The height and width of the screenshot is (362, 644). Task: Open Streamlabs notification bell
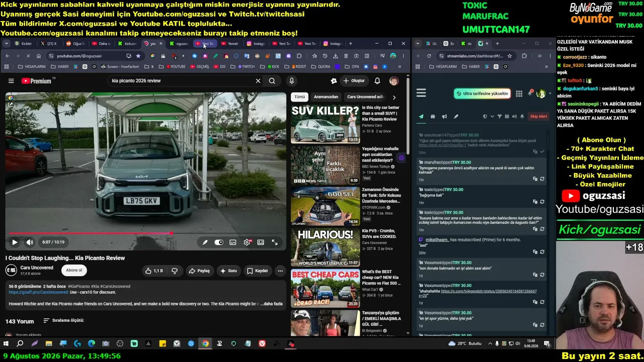click(530, 93)
